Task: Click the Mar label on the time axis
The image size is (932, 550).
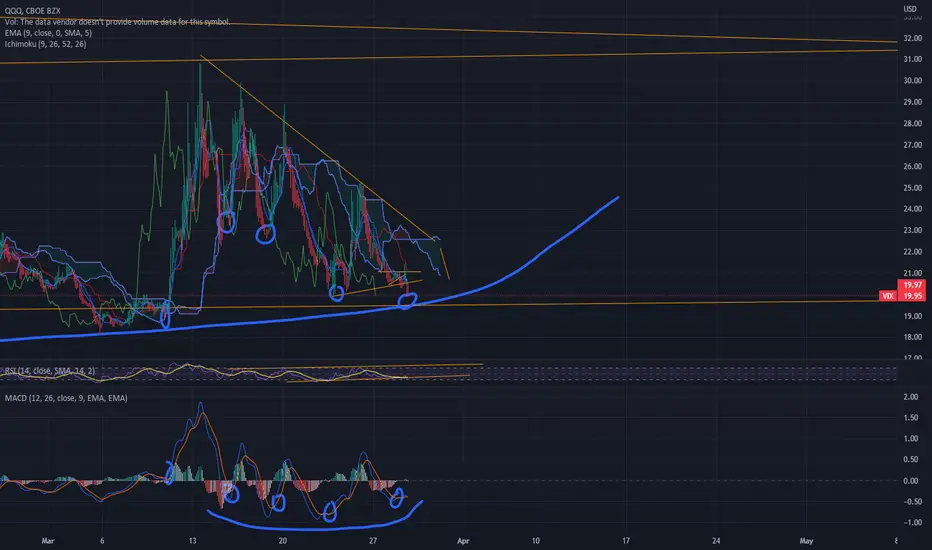Action: click(48, 541)
